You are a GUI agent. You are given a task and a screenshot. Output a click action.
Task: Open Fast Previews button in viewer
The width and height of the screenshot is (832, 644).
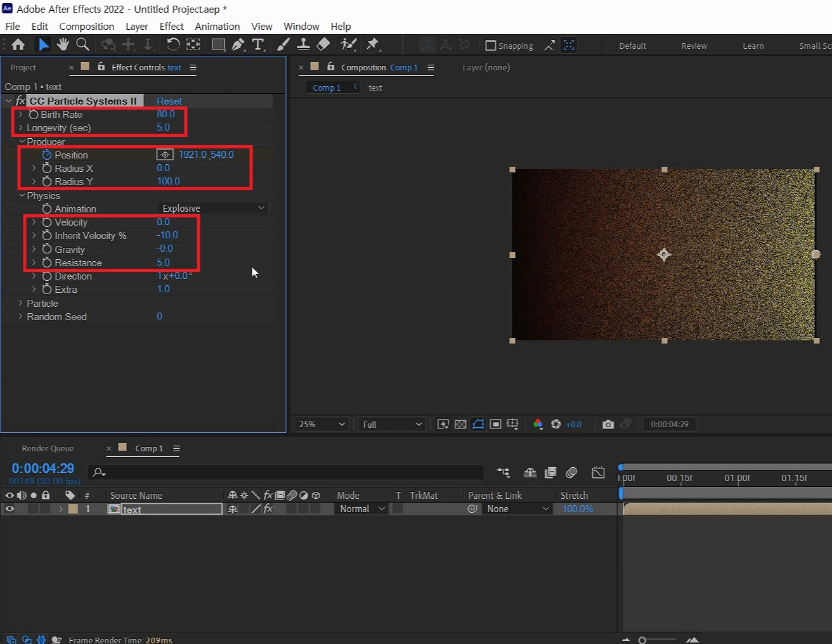coord(443,424)
